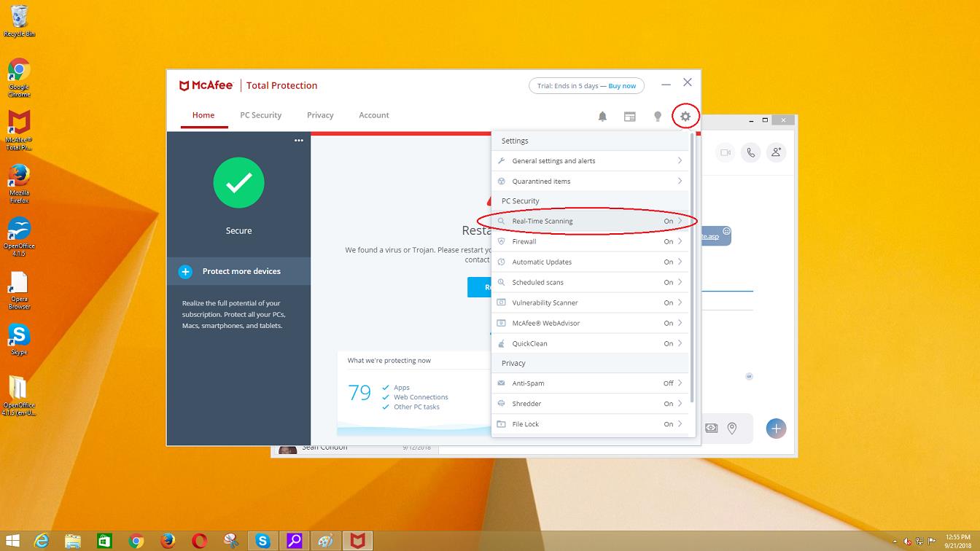This screenshot has width=980, height=551.
Task: Open Google Chrome desktop shortcut
Action: coord(19,78)
